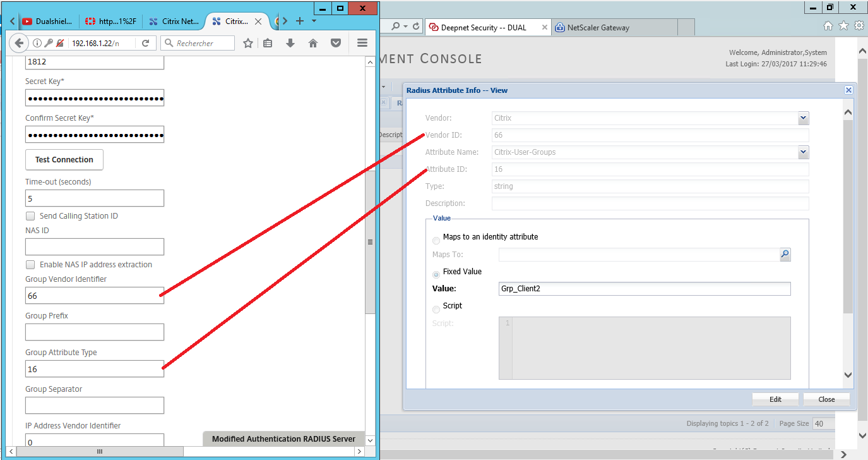Expand the Attribute Name dropdown
This screenshot has width=868, height=460.
(803, 152)
